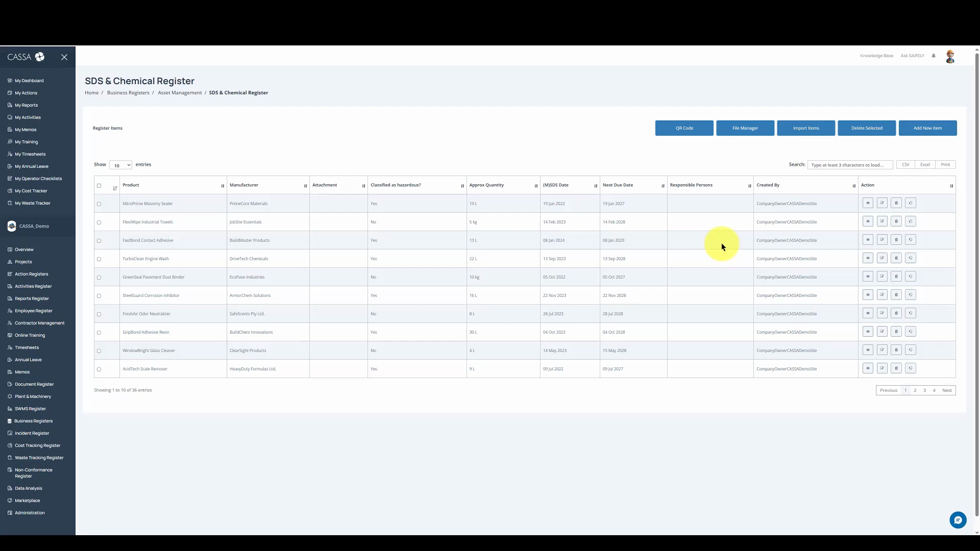Click the Add New Item button
Viewport: 980px width, 551px height.
coord(927,128)
